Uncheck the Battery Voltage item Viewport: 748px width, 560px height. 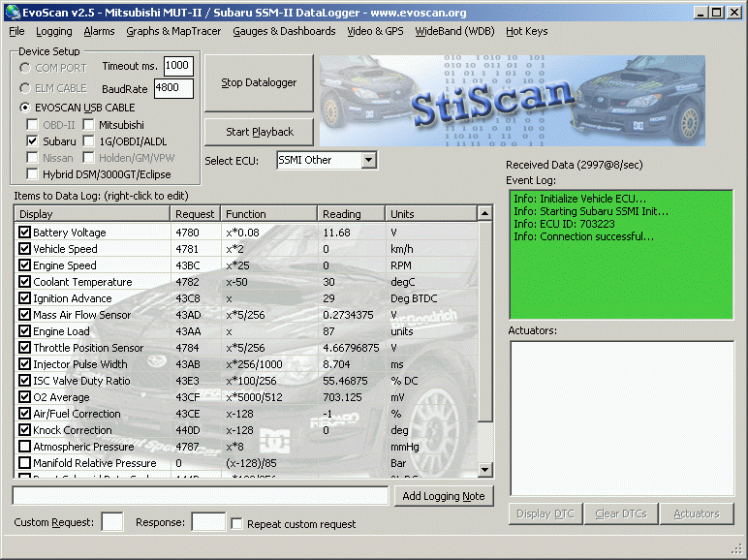point(24,233)
